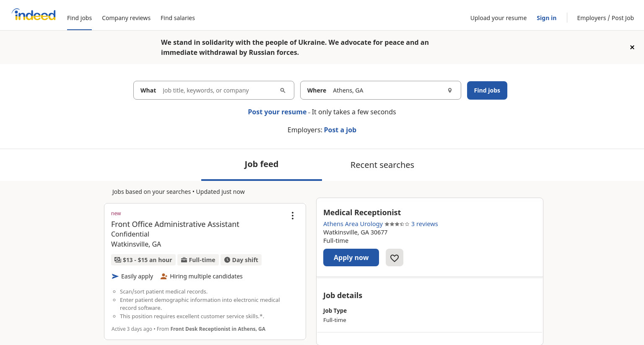Click the Find jobs search button
644x345 pixels.
(487, 90)
